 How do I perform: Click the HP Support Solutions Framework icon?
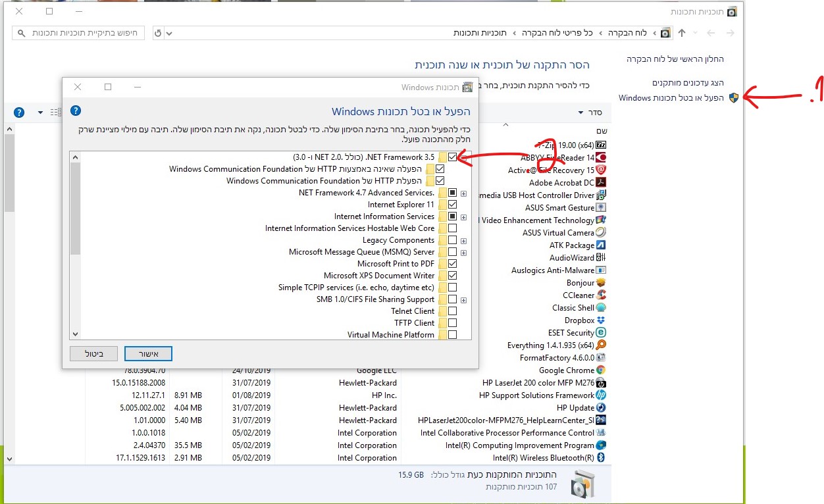click(601, 395)
